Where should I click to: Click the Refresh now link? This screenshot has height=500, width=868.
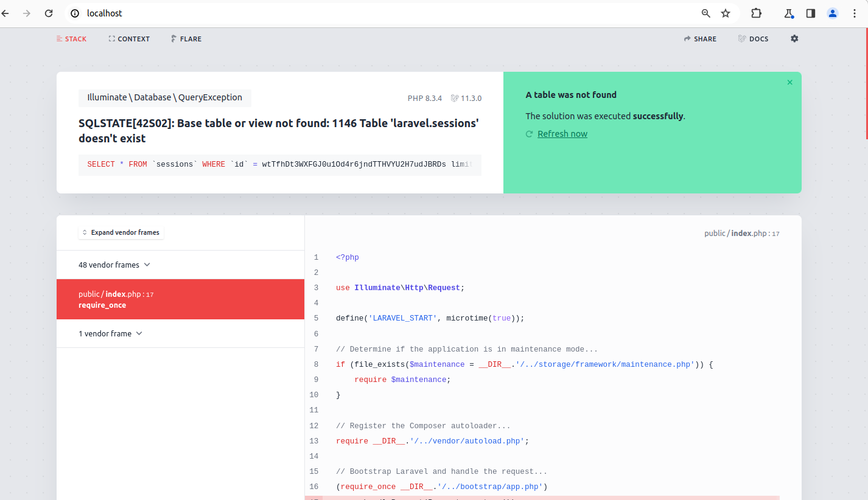pyautogui.click(x=562, y=134)
